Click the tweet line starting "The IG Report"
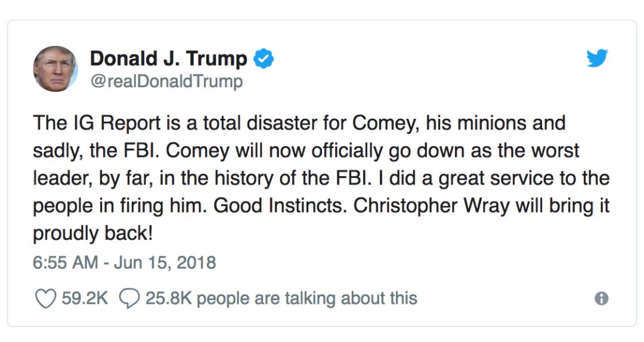This screenshot has height=342, width=644. (x=299, y=124)
